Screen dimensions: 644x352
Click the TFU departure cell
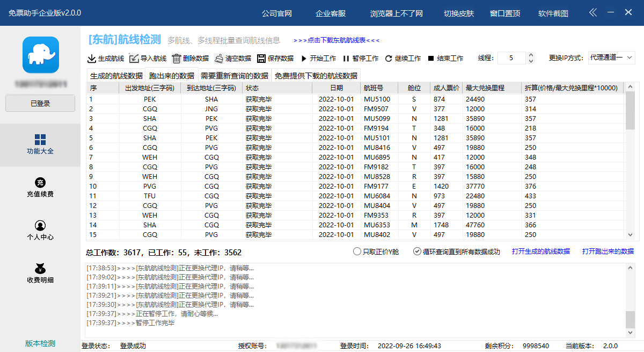pyautogui.click(x=150, y=196)
